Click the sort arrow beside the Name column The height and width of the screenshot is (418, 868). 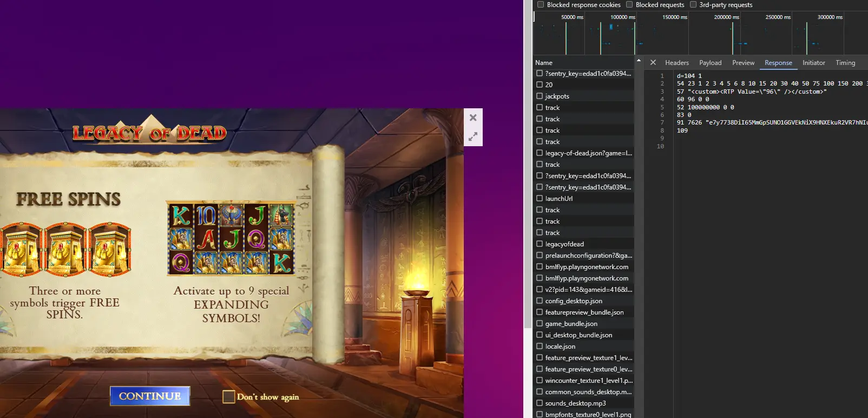pos(639,61)
